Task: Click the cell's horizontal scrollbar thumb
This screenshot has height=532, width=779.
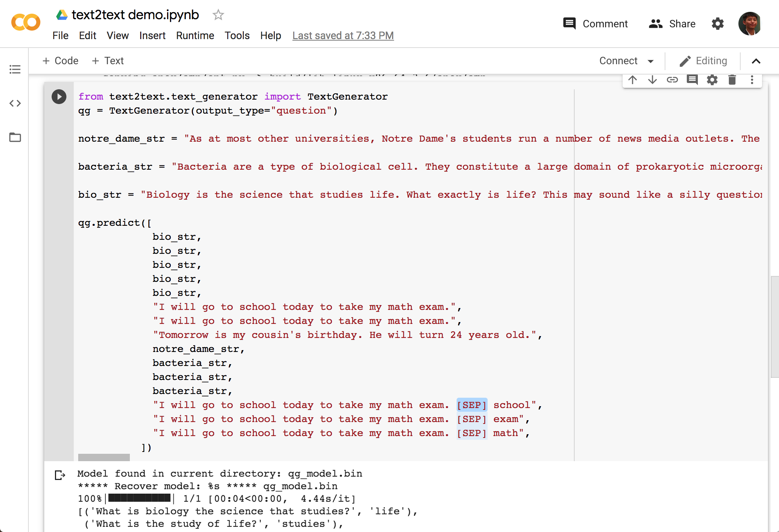Action: pos(104,457)
